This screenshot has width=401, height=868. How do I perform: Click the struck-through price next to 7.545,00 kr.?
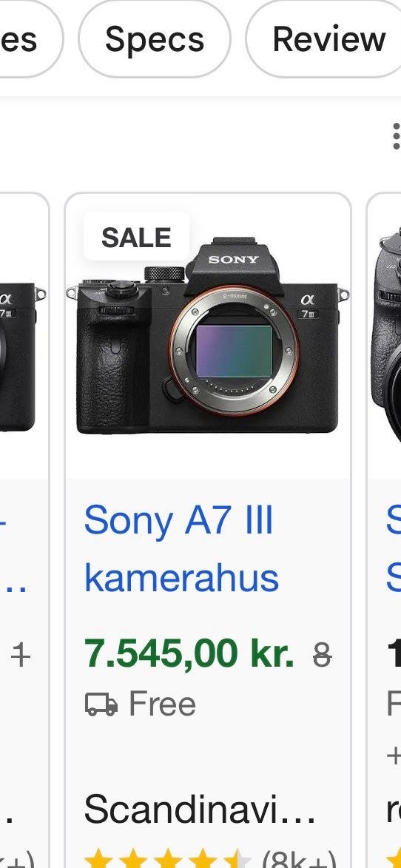322,656
